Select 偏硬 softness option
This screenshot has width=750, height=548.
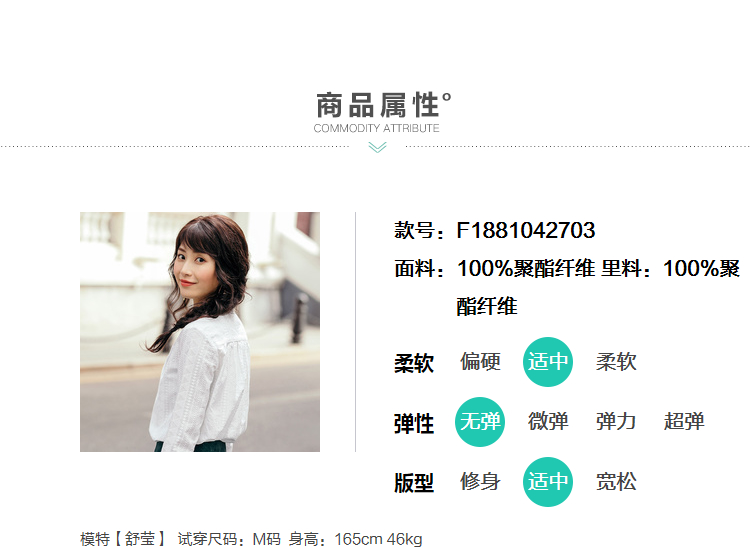[480, 362]
